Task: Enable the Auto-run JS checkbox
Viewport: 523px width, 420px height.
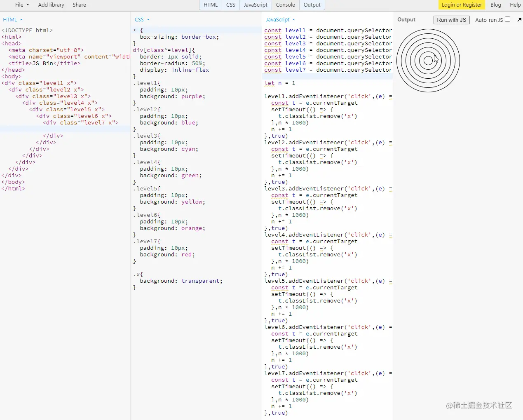Action: (x=507, y=19)
